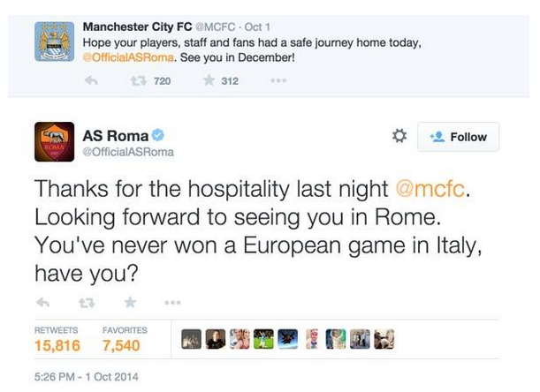540x392 pixels.
Task: Open AS Roma profile avatar
Action: pyautogui.click(x=54, y=143)
